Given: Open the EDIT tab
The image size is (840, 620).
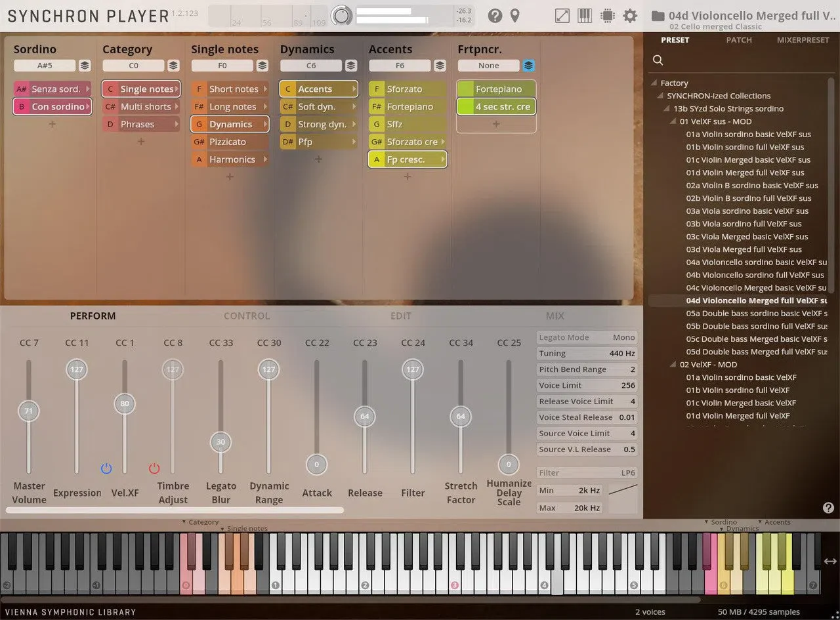Looking at the screenshot, I should [x=401, y=316].
